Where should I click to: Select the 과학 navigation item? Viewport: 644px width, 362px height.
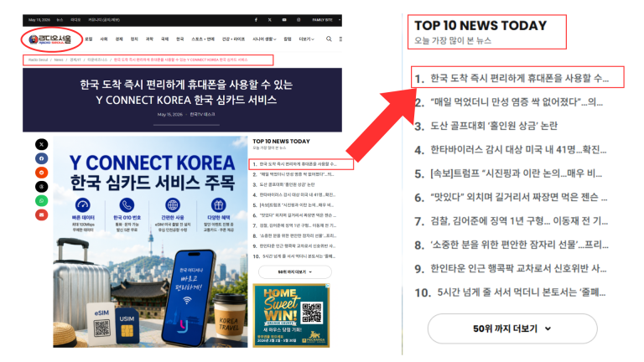click(149, 39)
